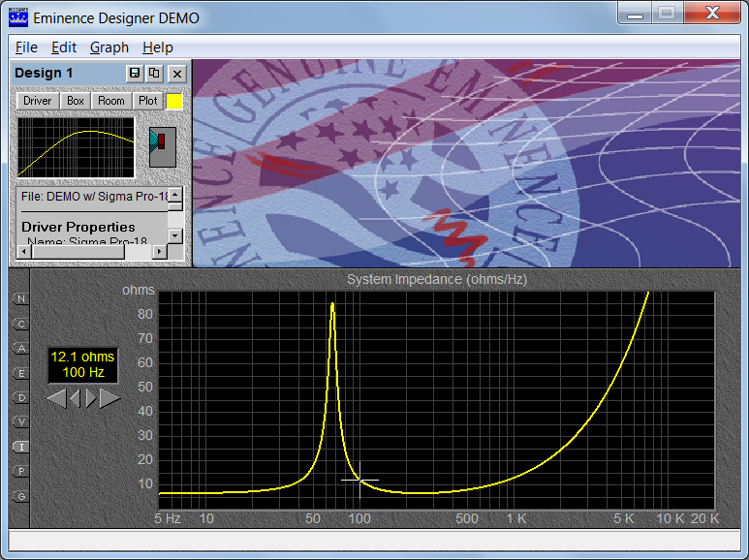Click the File: DEMO w/ Sigma Pro-18 text
The height and width of the screenshot is (560, 749).
[x=95, y=197]
